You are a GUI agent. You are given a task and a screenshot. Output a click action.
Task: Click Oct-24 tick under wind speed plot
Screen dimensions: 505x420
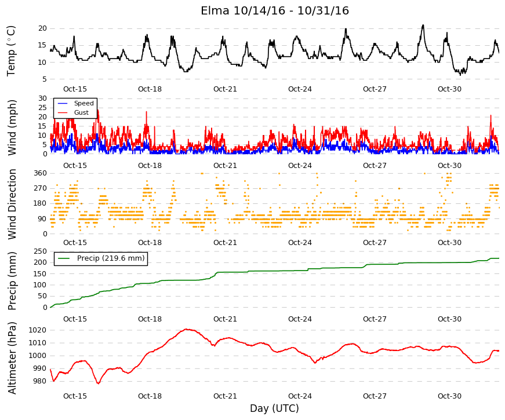pos(300,166)
